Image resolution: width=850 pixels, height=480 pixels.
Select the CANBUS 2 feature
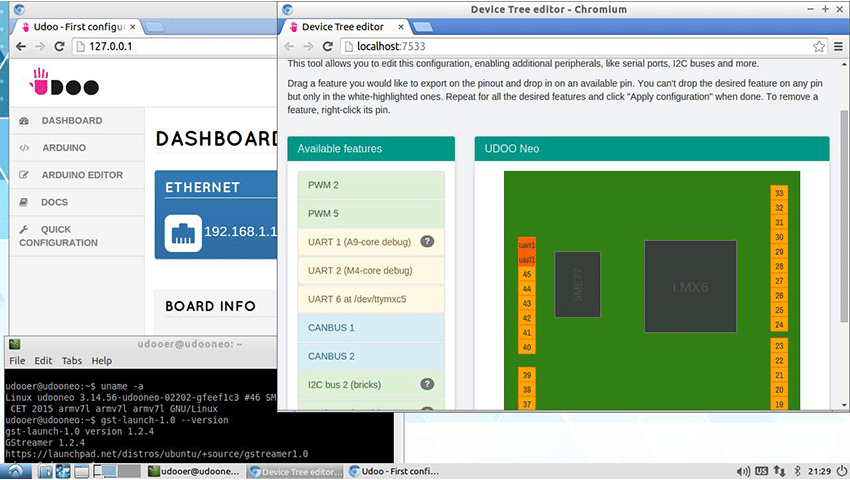(x=371, y=356)
